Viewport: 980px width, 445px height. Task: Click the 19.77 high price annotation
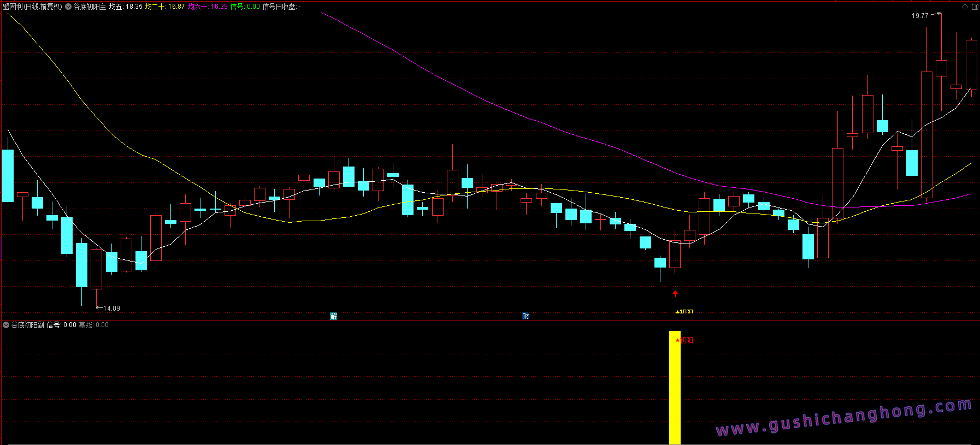point(920,16)
